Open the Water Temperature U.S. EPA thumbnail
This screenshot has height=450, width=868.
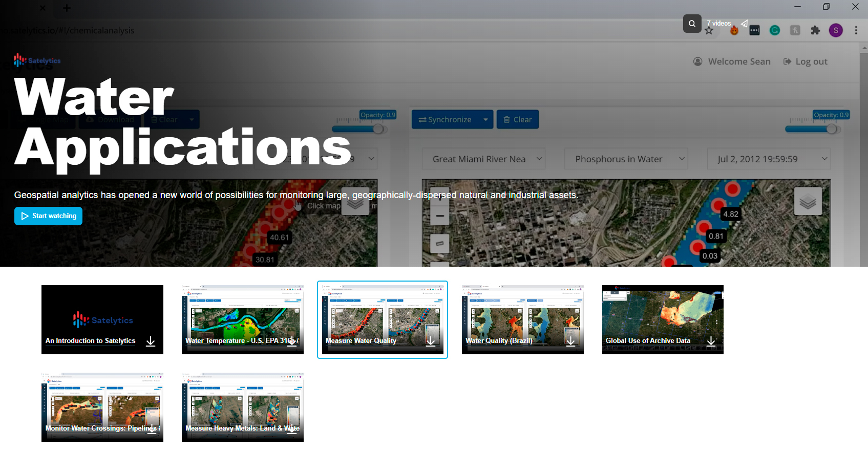[243, 319]
